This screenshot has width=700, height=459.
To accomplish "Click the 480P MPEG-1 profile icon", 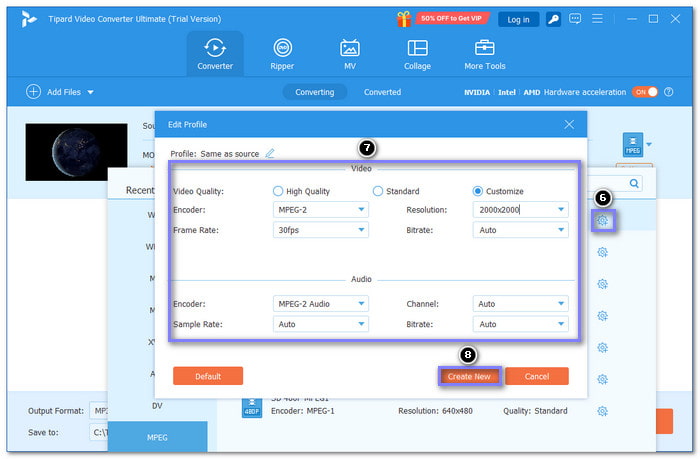I will tap(252, 407).
